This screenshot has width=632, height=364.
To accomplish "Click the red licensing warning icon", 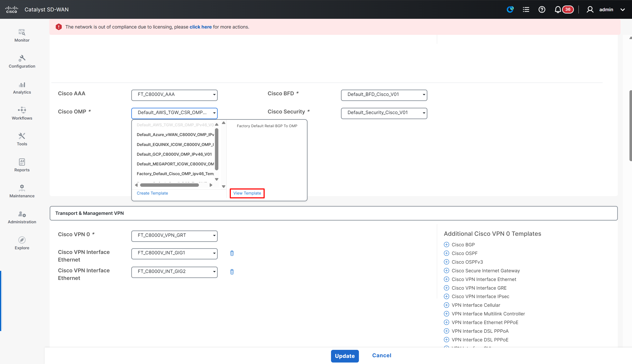I will [59, 27].
